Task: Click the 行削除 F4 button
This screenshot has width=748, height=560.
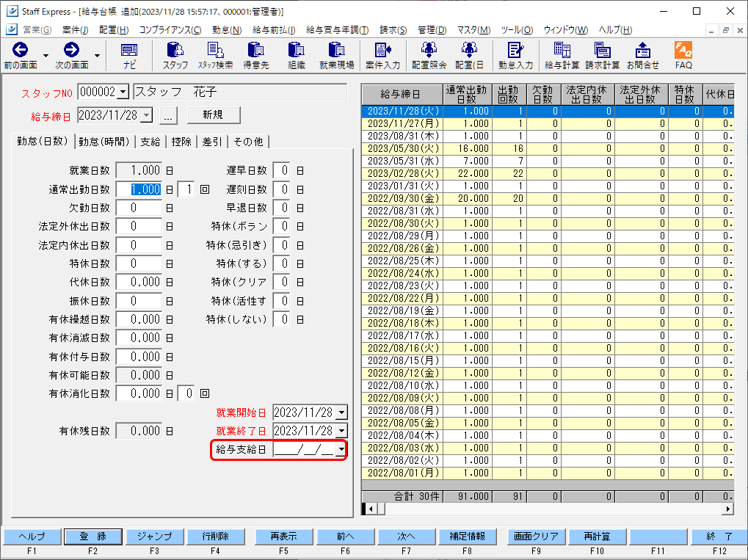Action: pos(216,537)
